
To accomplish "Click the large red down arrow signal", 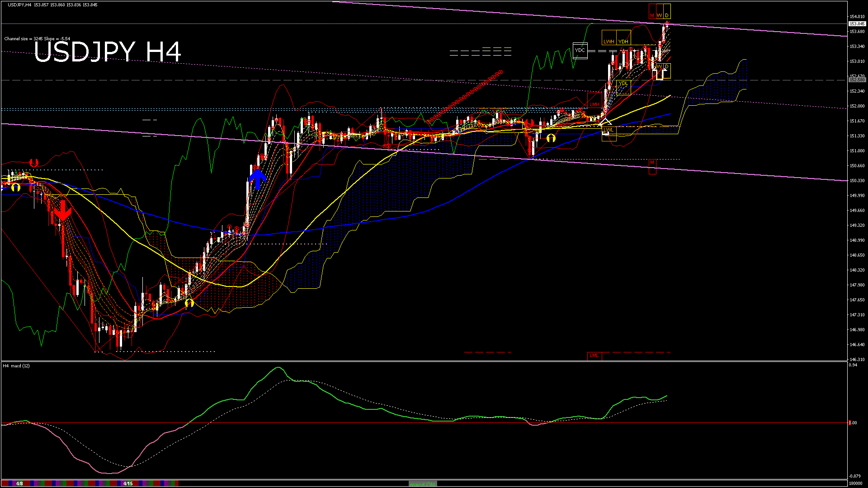I will pos(62,210).
